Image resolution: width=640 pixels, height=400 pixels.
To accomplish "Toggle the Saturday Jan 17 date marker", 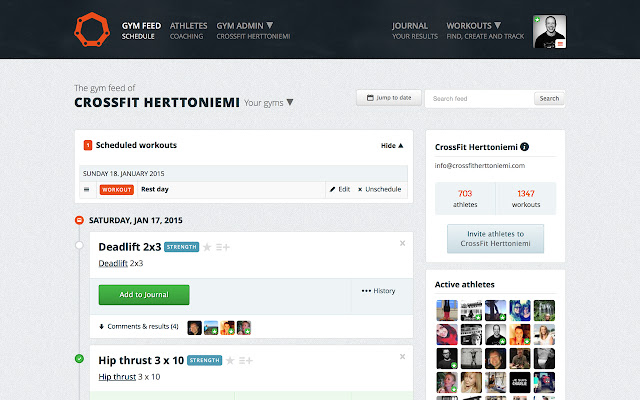I will click(80, 219).
